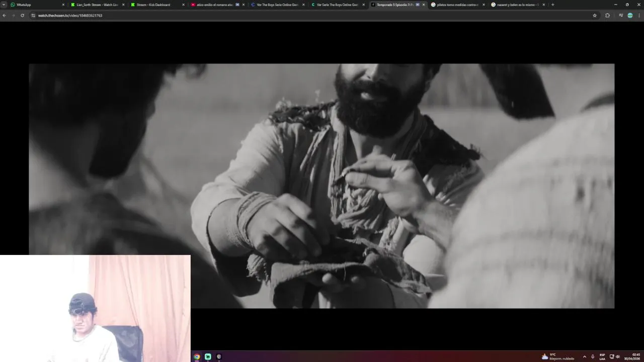644x362 pixels.
Task: Switch to first 'Ver The Boys Serie Online' tab
Action: coord(278,5)
